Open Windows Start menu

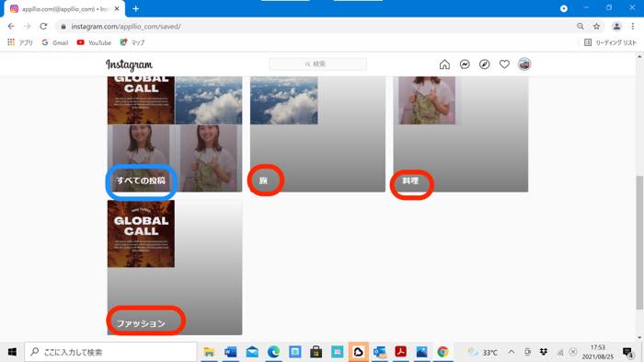coord(12,352)
